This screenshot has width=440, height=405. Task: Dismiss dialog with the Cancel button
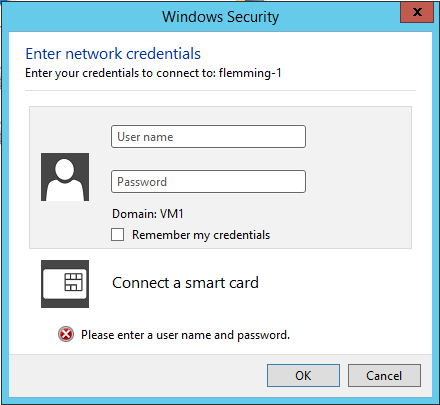pos(384,376)
